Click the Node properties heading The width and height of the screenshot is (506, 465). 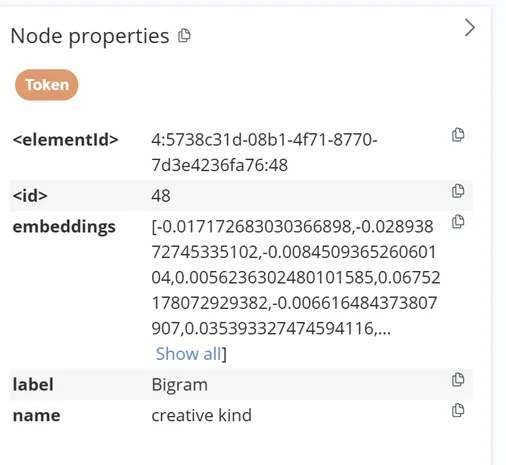pyautogui.click(x=90, y=36)
